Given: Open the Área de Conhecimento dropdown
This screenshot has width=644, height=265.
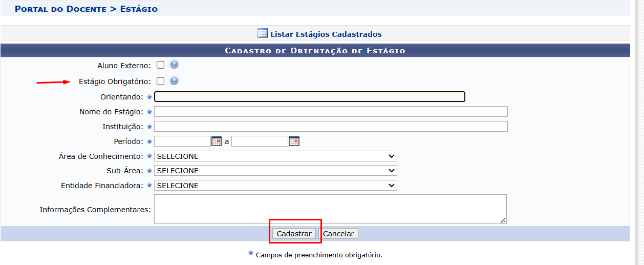Looking at the screenshot, I should 275,156.
